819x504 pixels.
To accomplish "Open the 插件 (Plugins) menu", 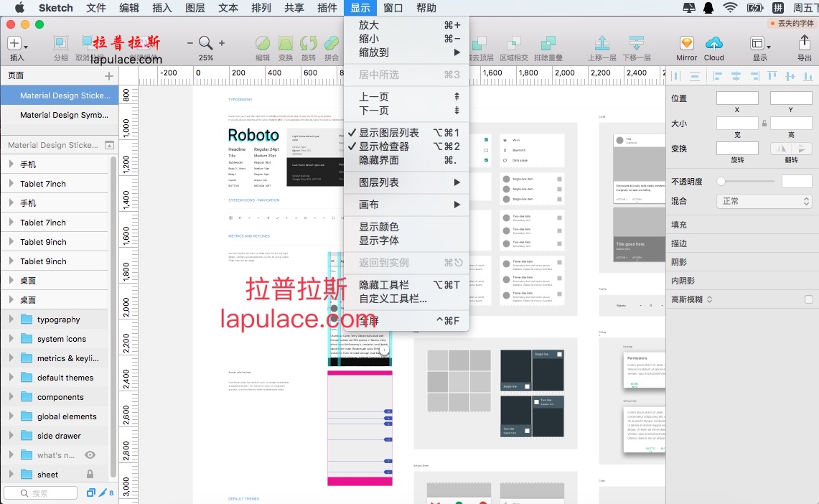I will click(x=327, y=8).
